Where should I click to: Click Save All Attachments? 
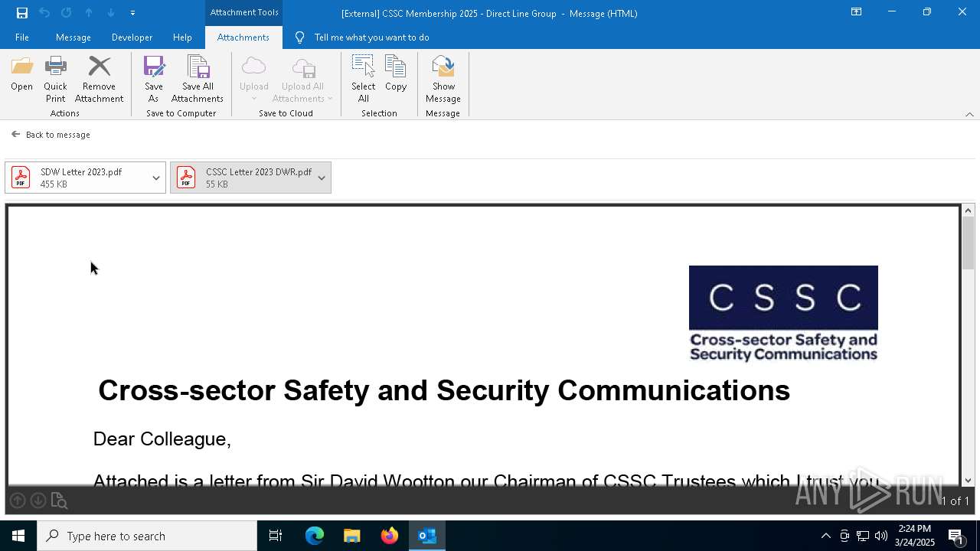198,80
